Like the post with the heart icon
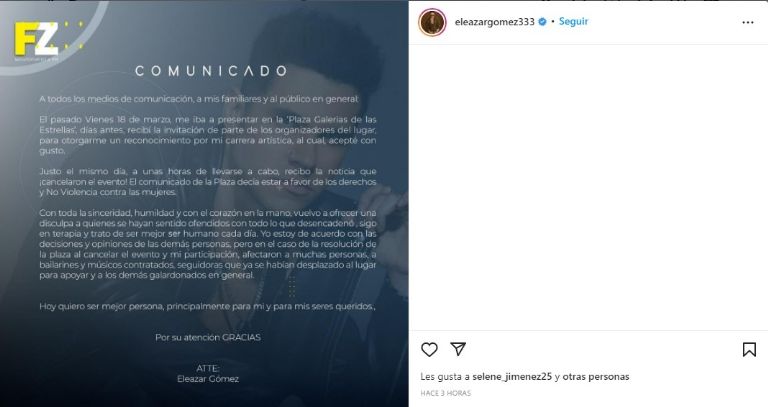 429,349
